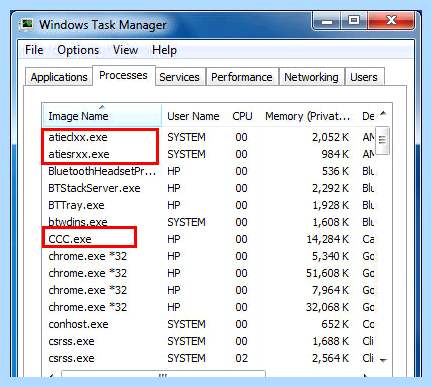The image size is (432, 387).
Task: Sort by User Name column header
Action: (x=193, y=116)
